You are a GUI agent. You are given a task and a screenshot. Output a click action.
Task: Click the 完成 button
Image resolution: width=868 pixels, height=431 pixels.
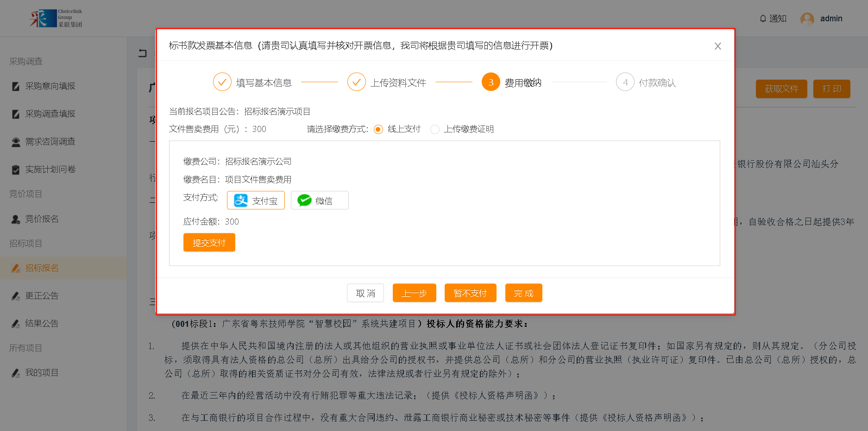pyautogui.click(x=523, y=293)
